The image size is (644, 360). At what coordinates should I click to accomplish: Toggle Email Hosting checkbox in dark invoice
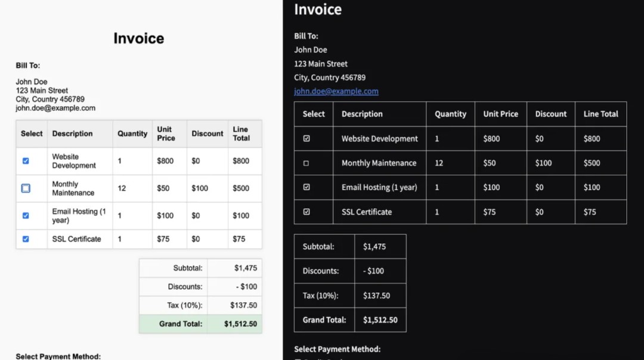[306, 187]
